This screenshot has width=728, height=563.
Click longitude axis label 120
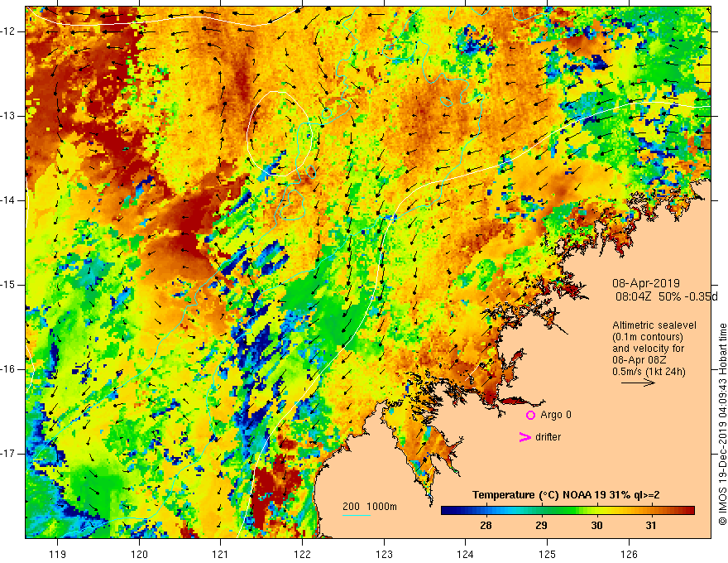[x=139, y=554]
